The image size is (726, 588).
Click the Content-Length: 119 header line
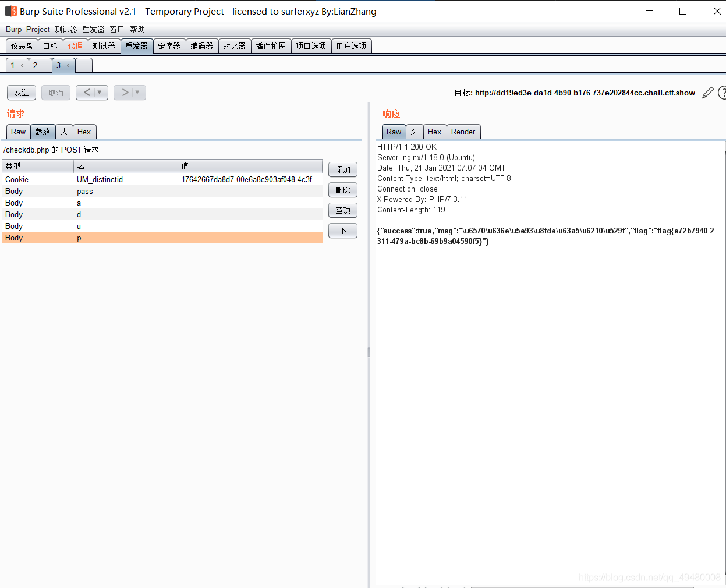coord(411,210)
